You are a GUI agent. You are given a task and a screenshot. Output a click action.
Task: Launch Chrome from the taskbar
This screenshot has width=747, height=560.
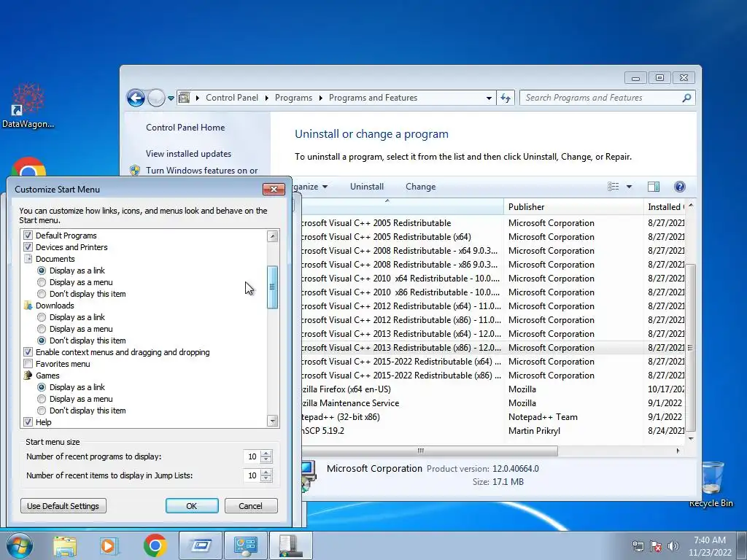click(155, 546)
